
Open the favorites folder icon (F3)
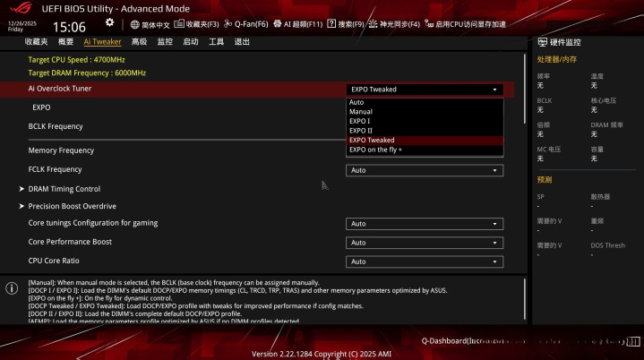178,24
